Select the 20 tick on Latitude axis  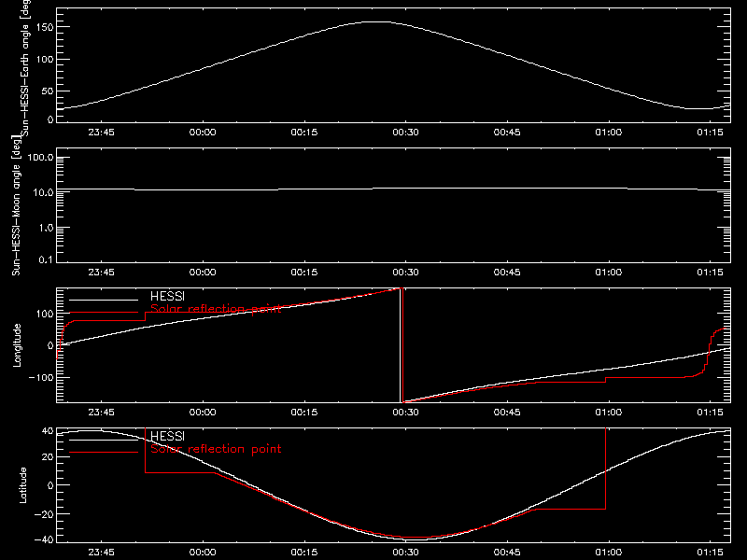coord(48,457)
